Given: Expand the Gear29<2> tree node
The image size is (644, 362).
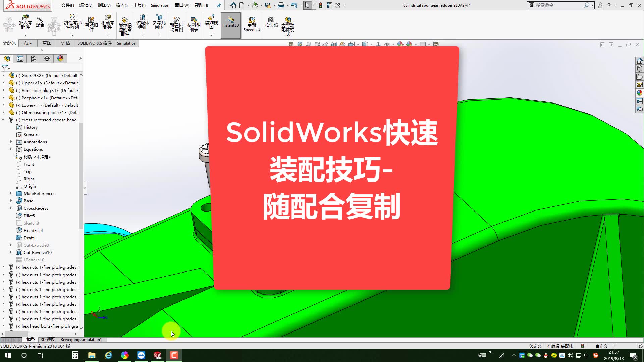Looking at the screenshot, I should point(3,75).
